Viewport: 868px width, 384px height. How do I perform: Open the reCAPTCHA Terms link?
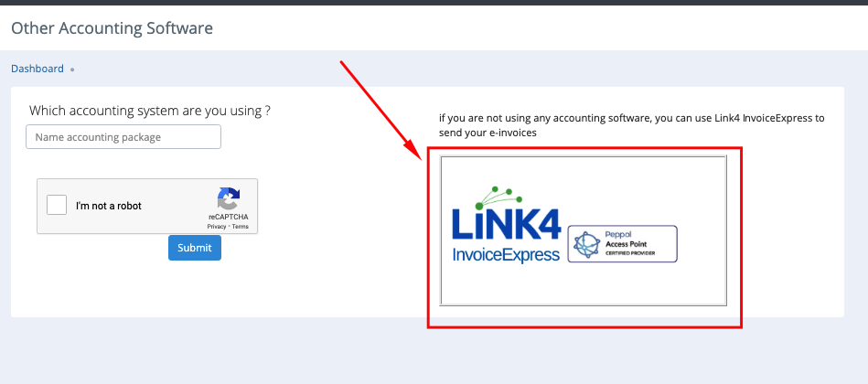pyautogui.click(x=241, y=227)
